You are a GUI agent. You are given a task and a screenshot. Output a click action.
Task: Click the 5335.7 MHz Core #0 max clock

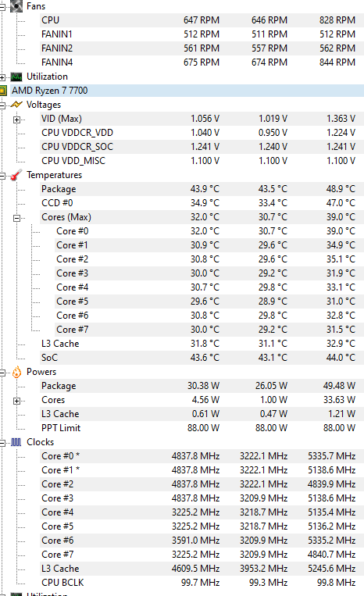click(332, 456)
